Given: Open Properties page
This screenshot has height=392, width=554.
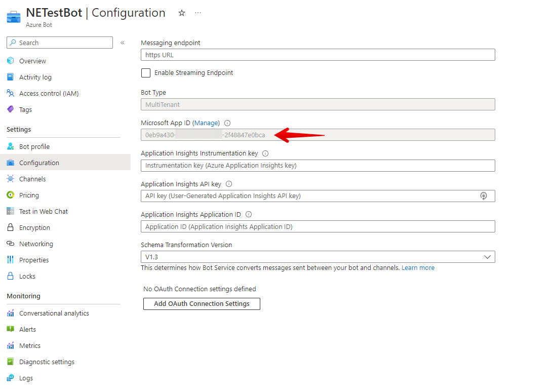Looking at the screenshot, I should [34, 260].
